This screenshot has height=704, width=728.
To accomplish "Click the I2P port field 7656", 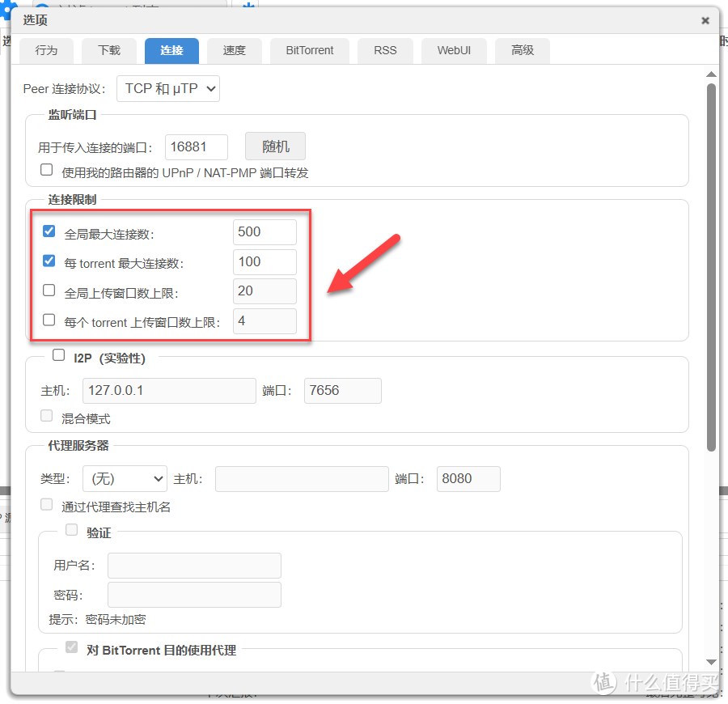I will [343, 391].
